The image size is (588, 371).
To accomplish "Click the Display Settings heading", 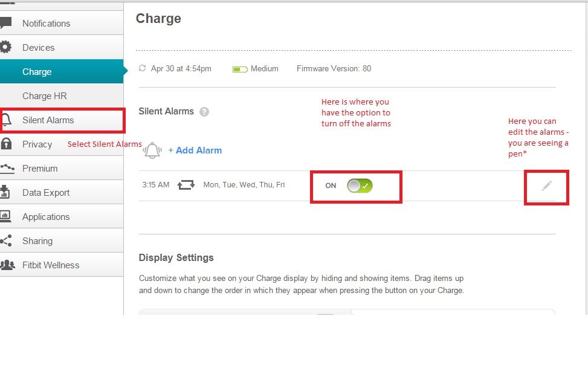I will coord(176,258).
